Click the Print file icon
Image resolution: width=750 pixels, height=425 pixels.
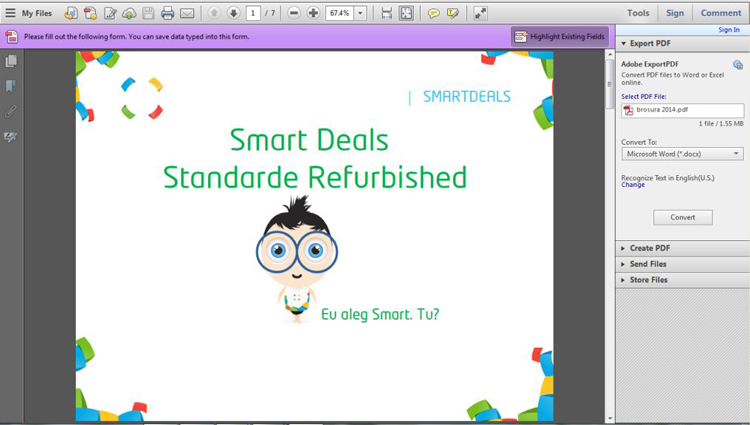click(x=167, y=13)
